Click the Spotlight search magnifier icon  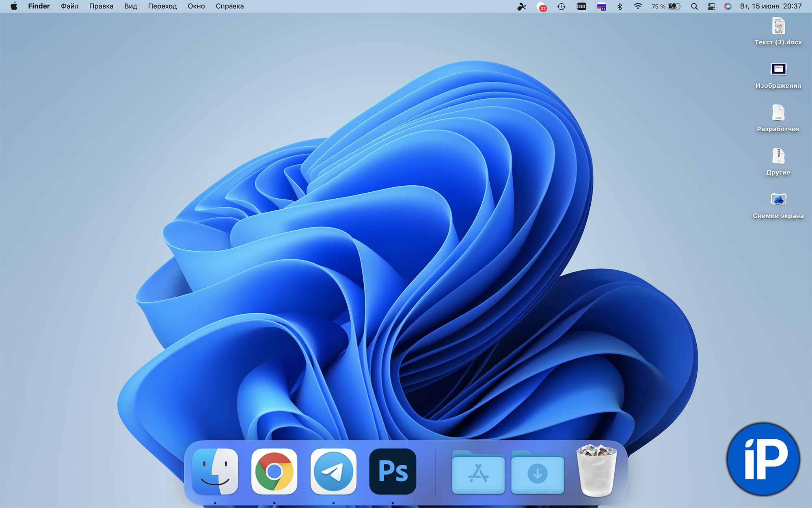694,7
